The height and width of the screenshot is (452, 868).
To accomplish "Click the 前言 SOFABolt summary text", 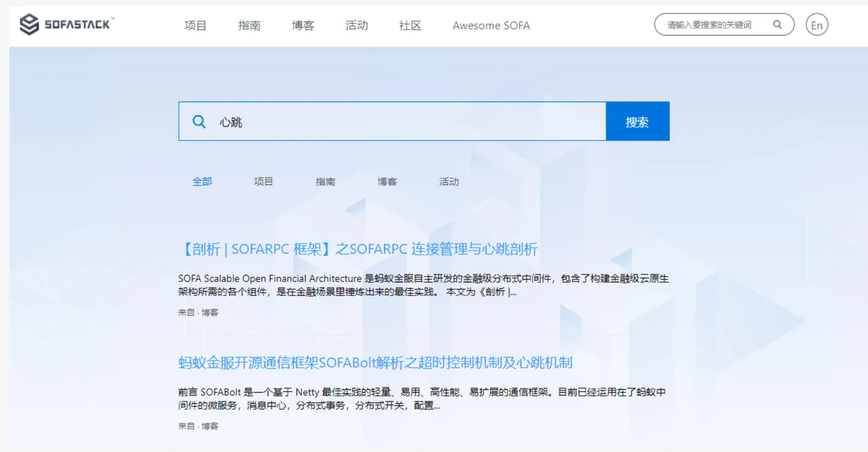I will click(x=422, y=399).
